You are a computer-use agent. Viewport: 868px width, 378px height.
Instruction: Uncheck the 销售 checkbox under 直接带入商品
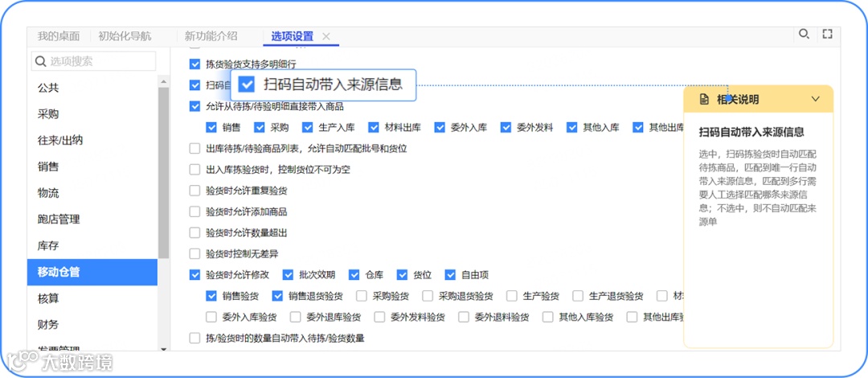(x=211, y=128)
